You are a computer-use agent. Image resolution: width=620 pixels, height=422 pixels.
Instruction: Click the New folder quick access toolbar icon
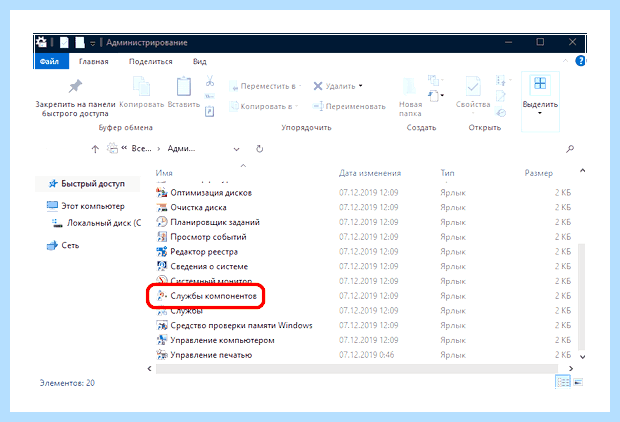[x=80, y=42]
